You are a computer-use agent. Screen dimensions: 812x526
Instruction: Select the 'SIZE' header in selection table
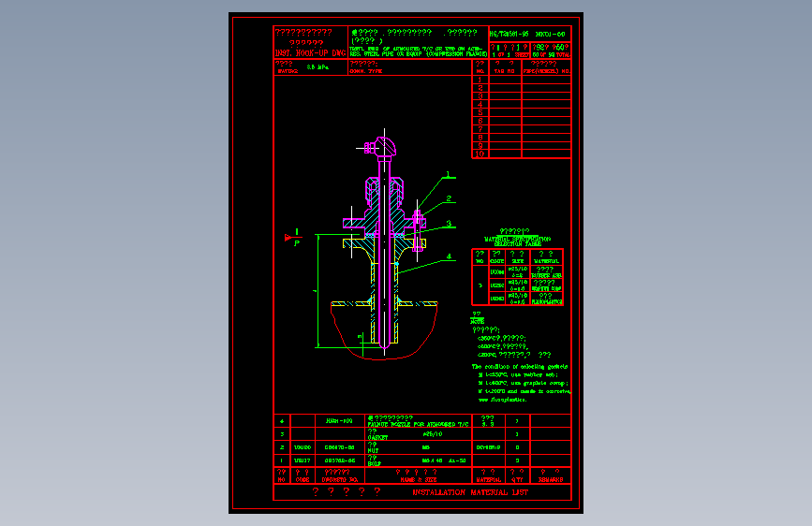coord(517,261)
